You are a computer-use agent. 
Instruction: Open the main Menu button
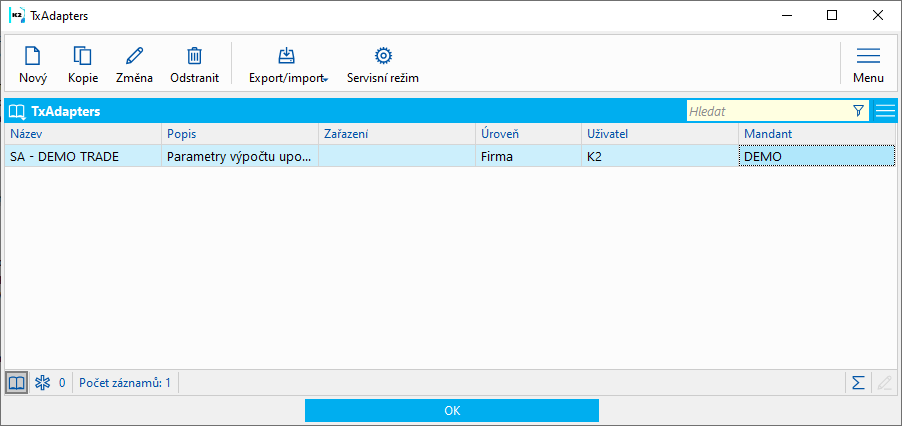click(x=868, y=64)
